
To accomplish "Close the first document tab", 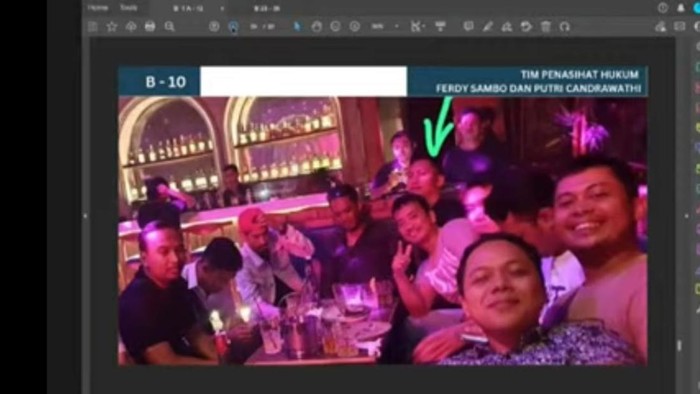I will (x=222, y=8).
